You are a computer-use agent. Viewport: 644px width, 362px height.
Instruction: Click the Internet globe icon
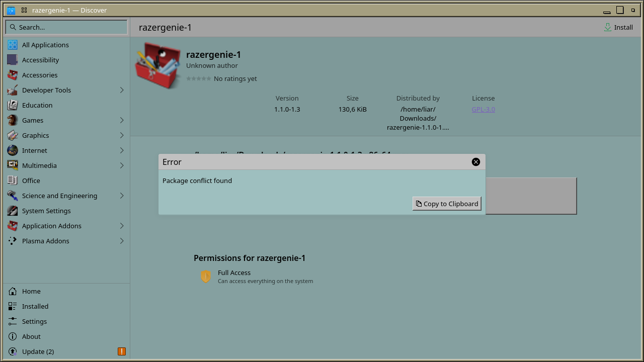point(13,150)
